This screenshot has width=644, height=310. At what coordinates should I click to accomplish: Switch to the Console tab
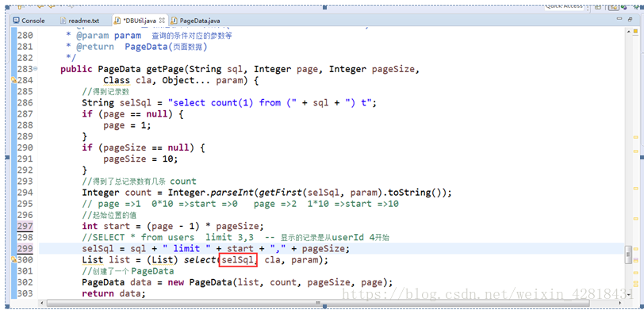(29, 21)
